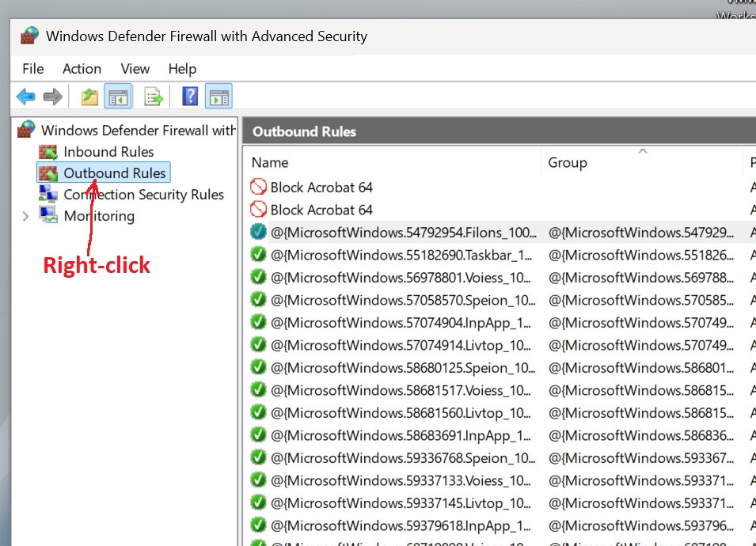Click the Outbound Rules tree icon

click(47, 173)
